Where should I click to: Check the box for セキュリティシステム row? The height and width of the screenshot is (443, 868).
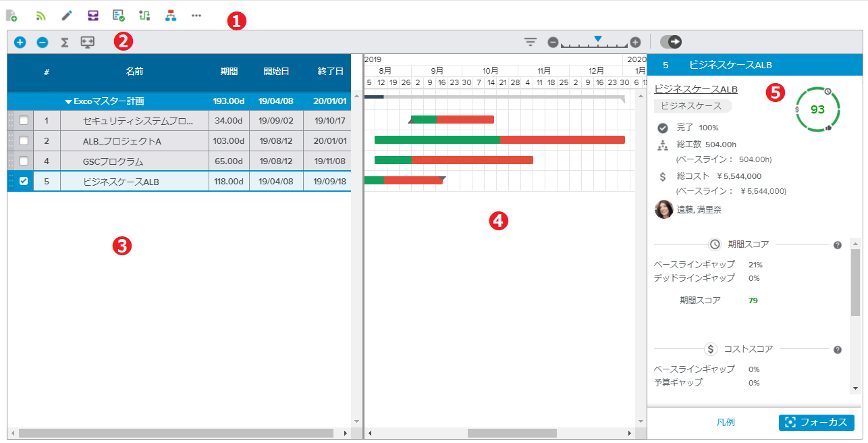click(x=24, y=121)
